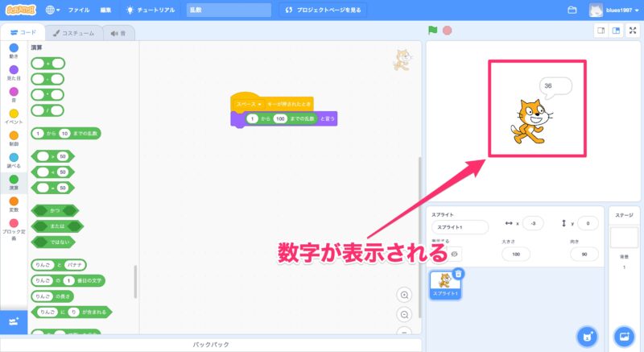This screenshot has width=644, height=352.
Task: Click the choose backdrop button
Action: (x=623, y=335)
